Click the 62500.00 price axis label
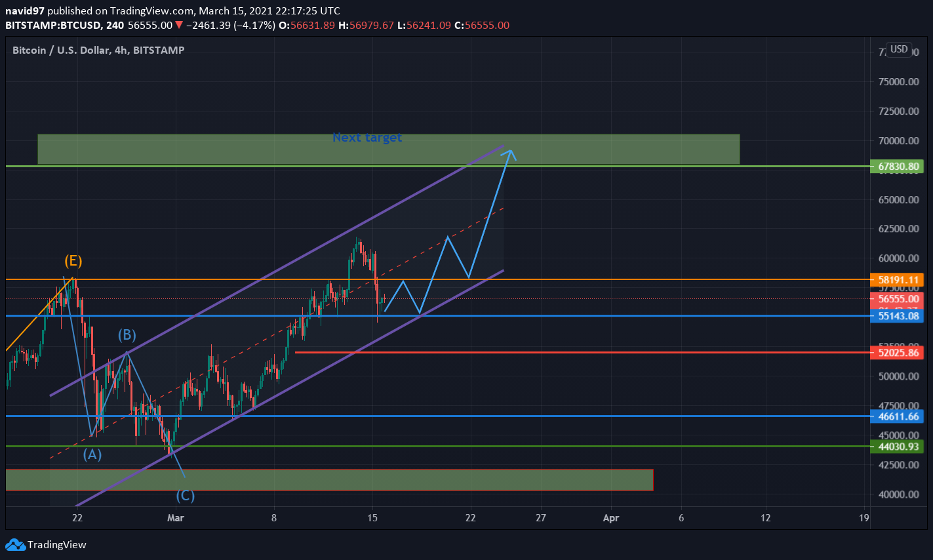The height and width of the screenshot is (560, 933). [x=899, y=229]
